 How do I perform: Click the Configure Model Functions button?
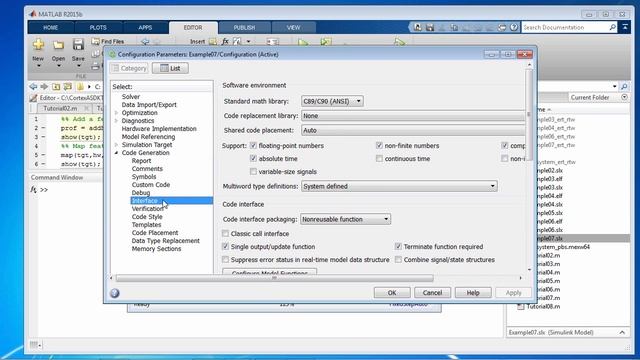pyautogui.click(x=269, y=272)
